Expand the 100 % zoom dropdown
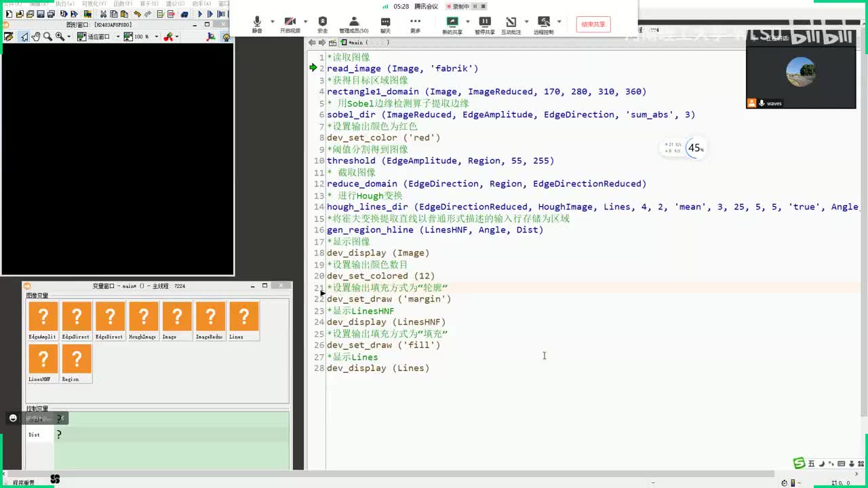868x488 pixels. click(157, 37)
